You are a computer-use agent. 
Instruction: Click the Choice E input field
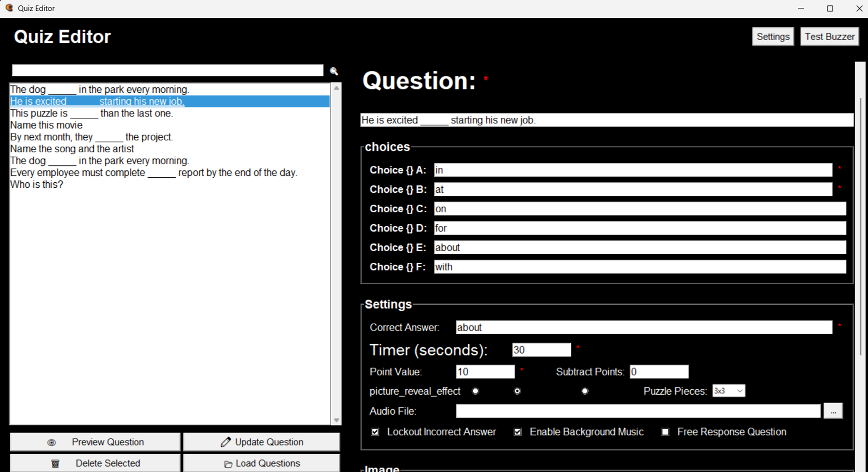(x=640, y=247)
